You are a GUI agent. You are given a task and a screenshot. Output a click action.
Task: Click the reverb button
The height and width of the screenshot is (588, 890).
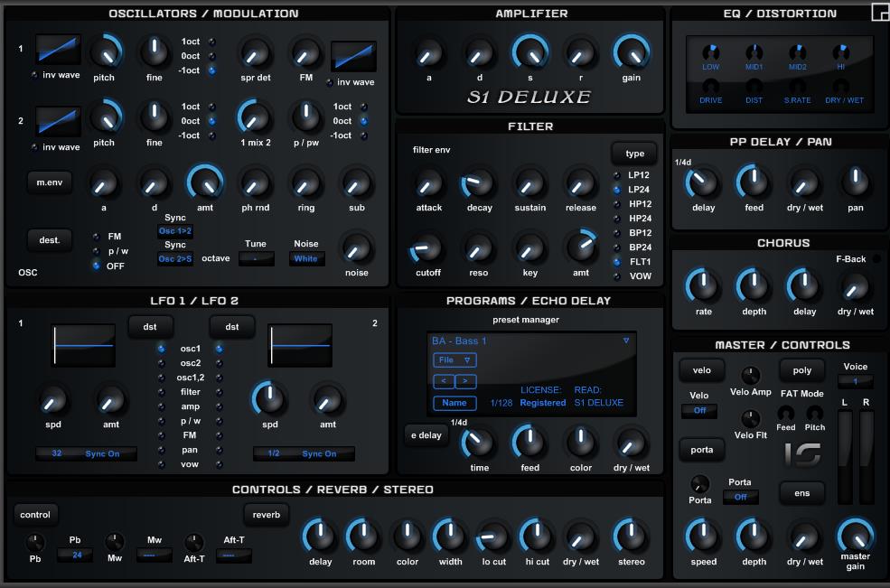point(267,515)
